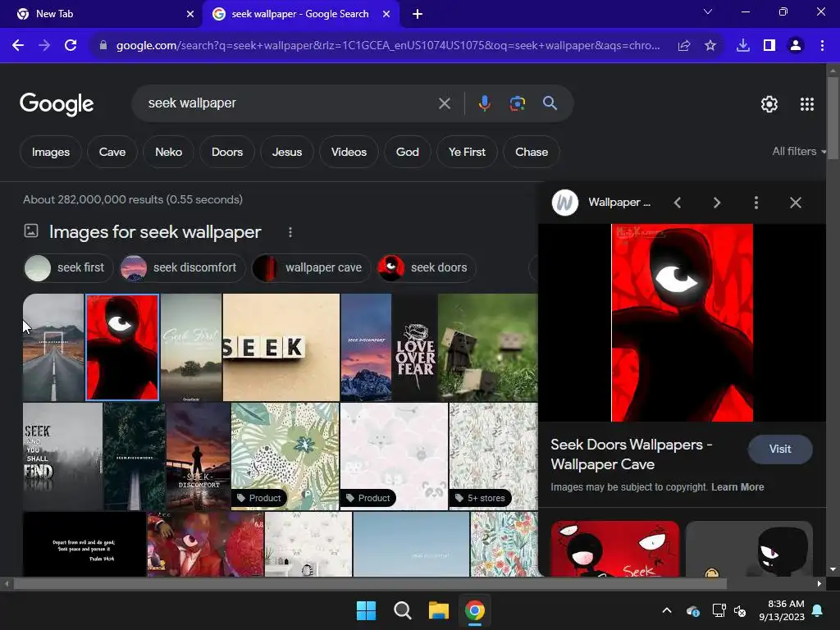
Task: Open Google quick settings gear
Action: (x=769, y=104)
